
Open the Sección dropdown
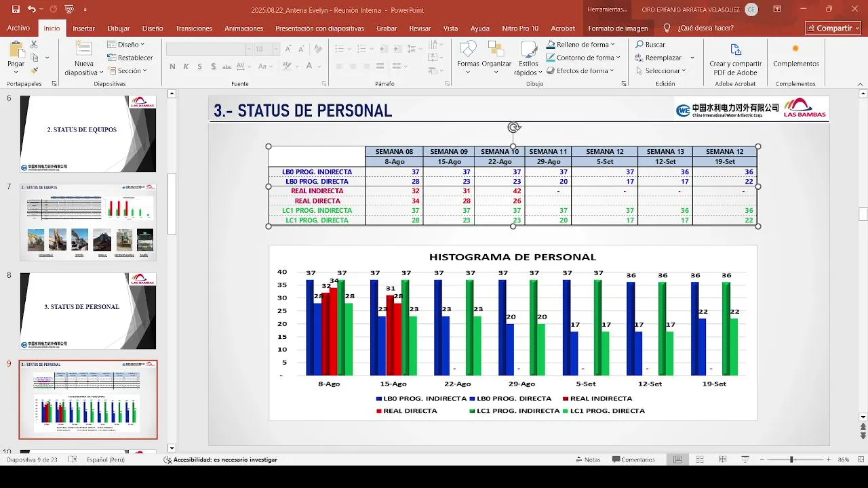(127, 70)
